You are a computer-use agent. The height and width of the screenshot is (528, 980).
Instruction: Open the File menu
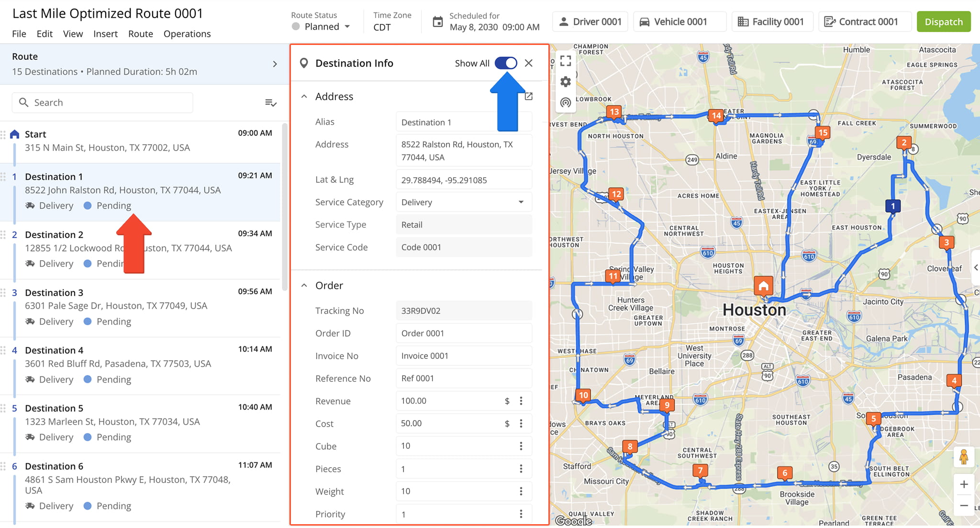19,34
